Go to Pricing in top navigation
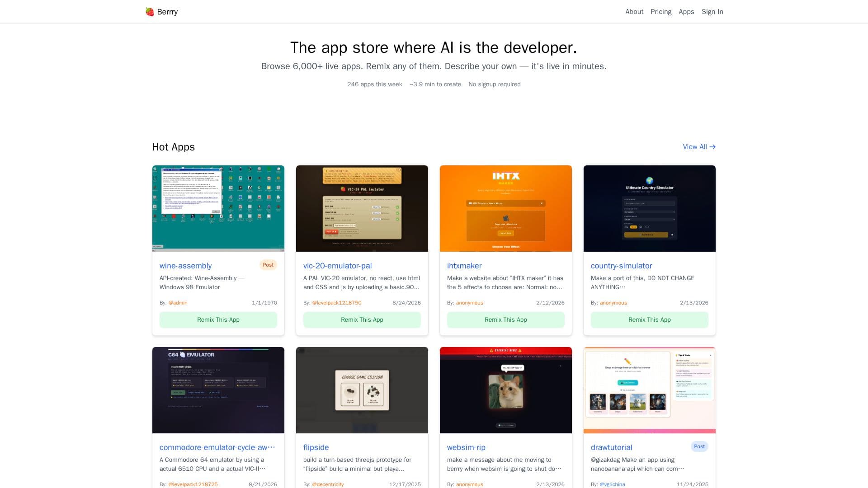This screenshot has width=868, height=488. click(660, 12)
